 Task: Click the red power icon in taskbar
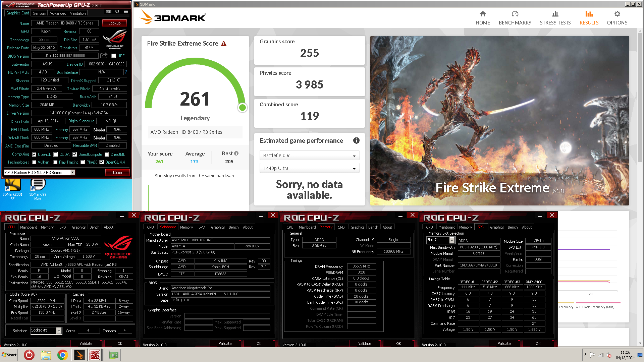(x=29, y=355)
